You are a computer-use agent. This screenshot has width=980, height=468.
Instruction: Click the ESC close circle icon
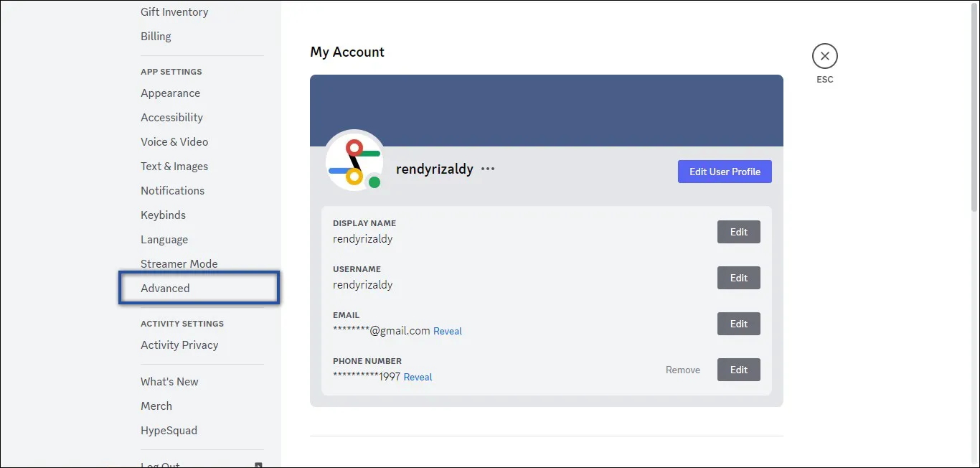tap(824, 55)
